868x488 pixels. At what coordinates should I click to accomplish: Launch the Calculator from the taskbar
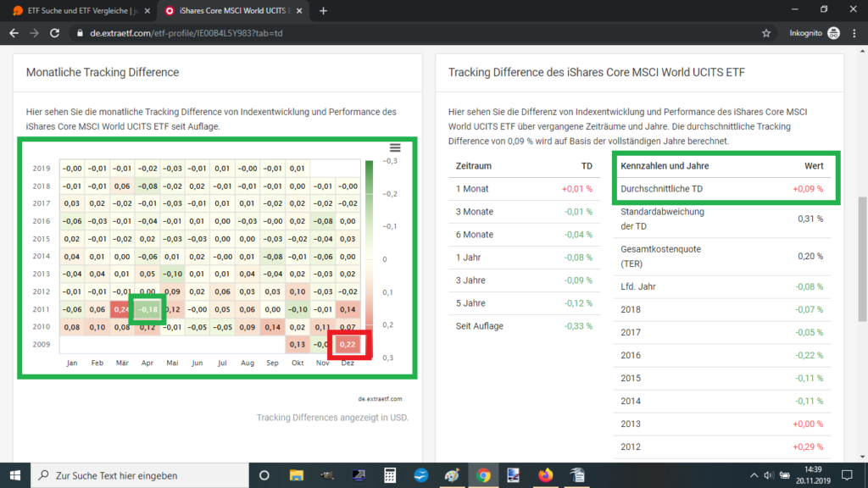coord(390,475)
